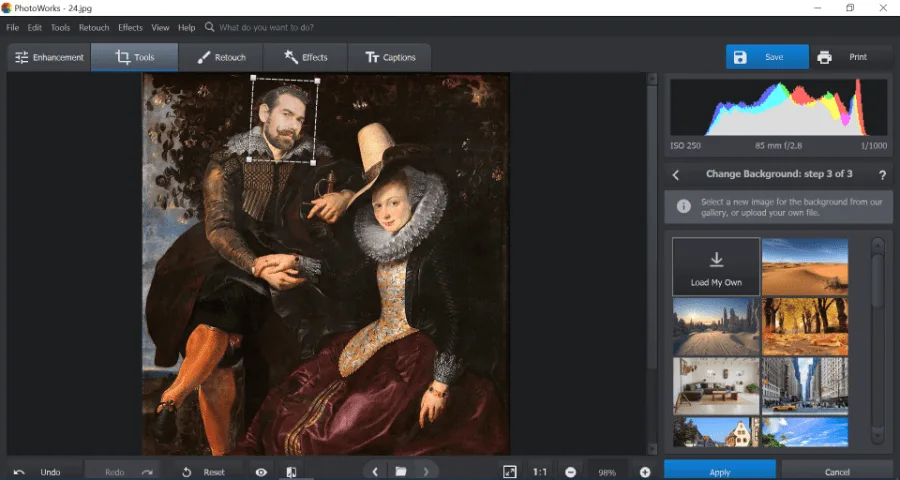Open the Retouch menu in menu bar
This screenshot has width=900, height=480.
94,27
